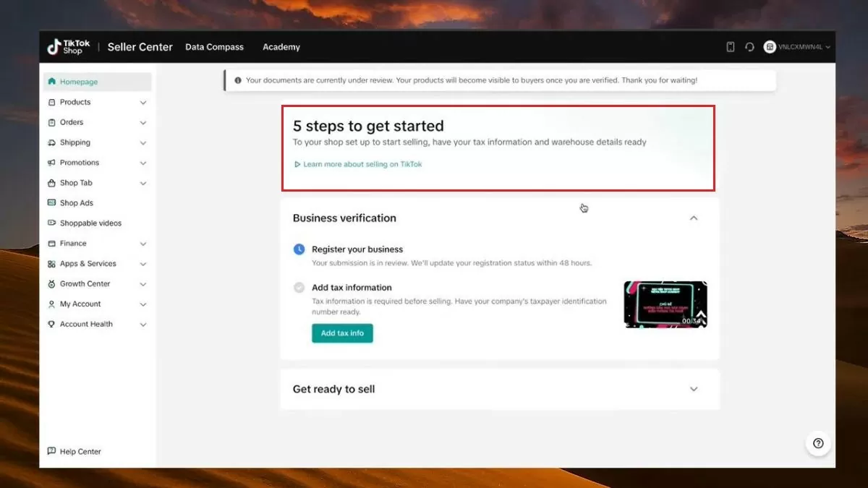
Task: Switch to the Academy tab
Action: 281,47
